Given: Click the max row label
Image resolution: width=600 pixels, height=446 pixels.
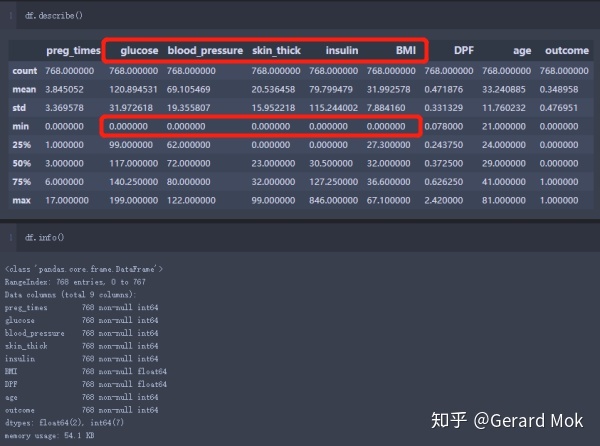Looking at the screenshot, I should click(x=21, y=200).
